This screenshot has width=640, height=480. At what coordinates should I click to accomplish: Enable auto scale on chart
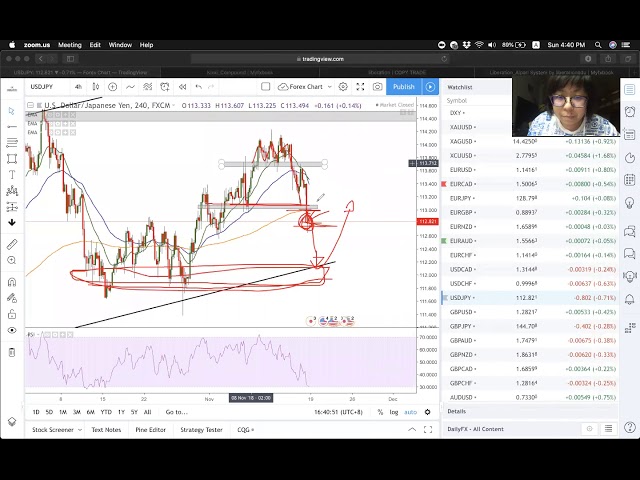tap(410, 412)
